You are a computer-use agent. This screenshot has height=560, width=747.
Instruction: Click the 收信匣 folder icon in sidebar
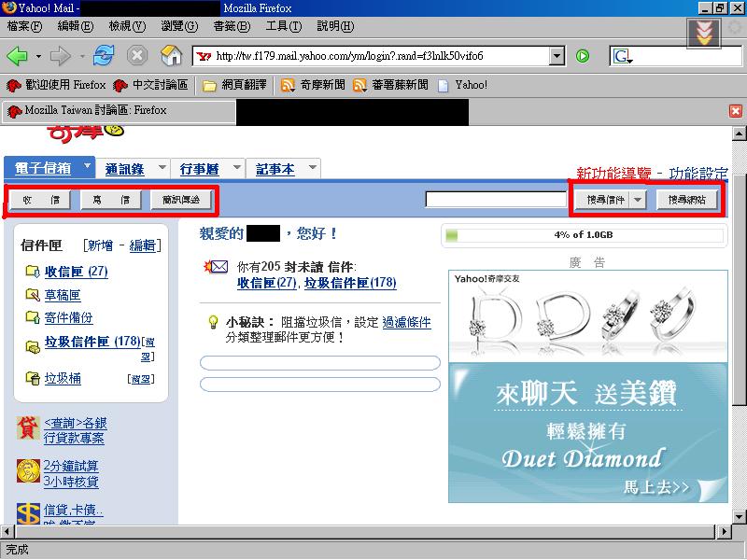[33, 271]
